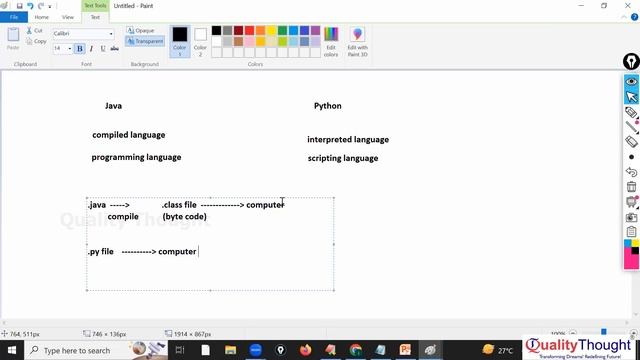Click the Windows Start button

point(12,350)
